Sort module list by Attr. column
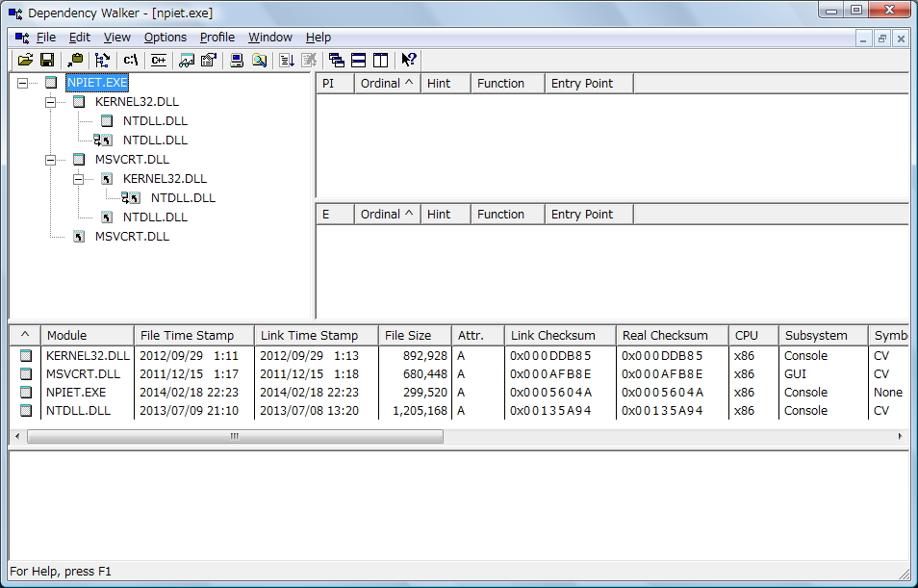This screenshot has height=588, width=918. pyautogui.click(x=478, y=336)
